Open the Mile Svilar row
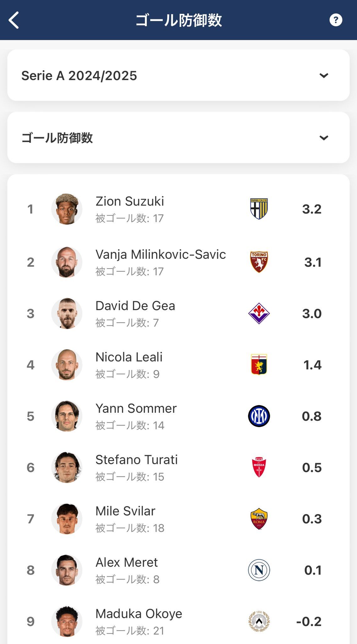357x644 pixels. (178, 519)
